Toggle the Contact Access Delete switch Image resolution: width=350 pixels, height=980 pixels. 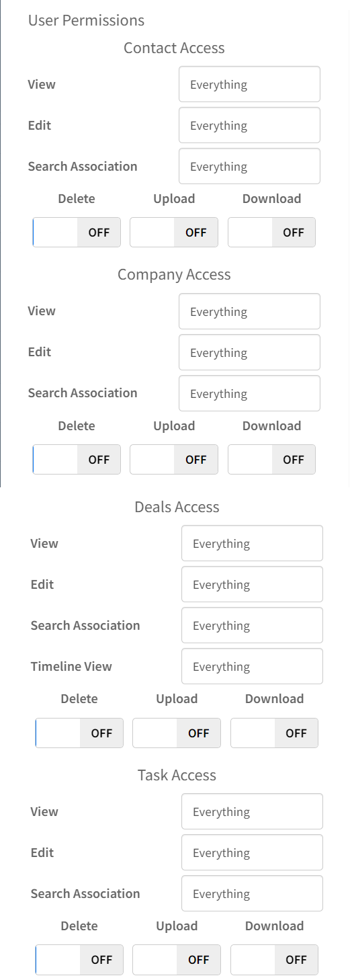click(77, 233)
